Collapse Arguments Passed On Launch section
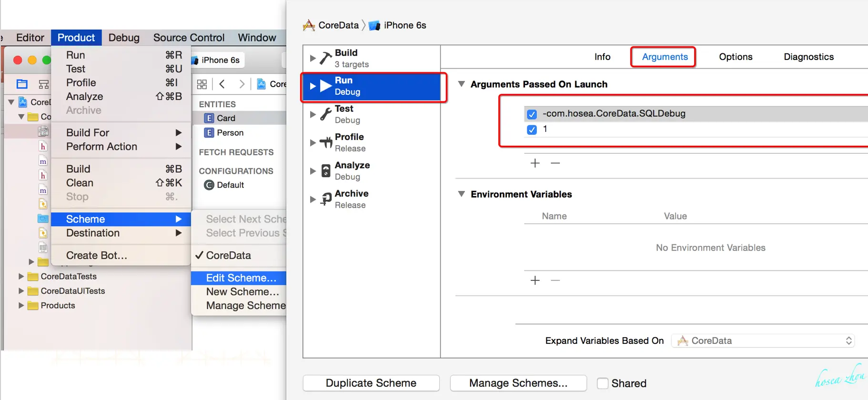Screen dimensions: 868x400 pyautogui.click(x=461, y=84)
